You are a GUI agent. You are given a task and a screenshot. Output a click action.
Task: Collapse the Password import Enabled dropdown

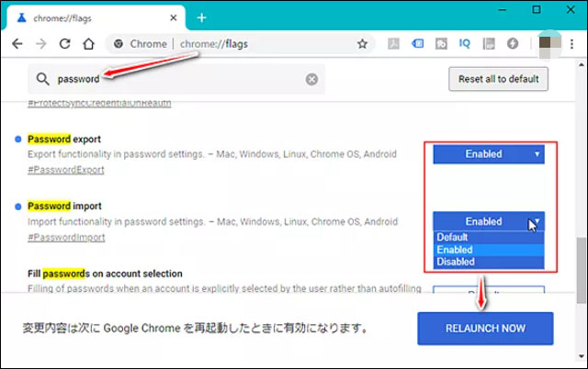click(x=488, y=221)
